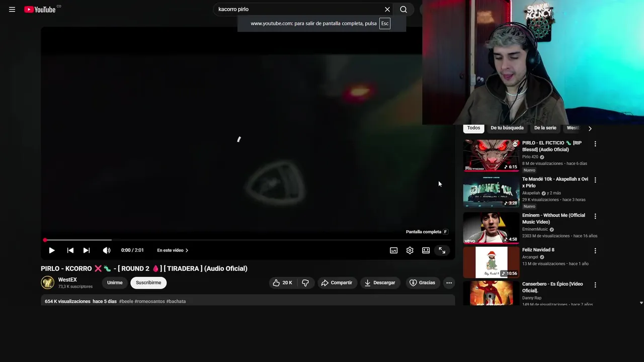644x362 pixels.
Task: Switch to theater mode
Action: pyautogui.click(x=426, y=250)
